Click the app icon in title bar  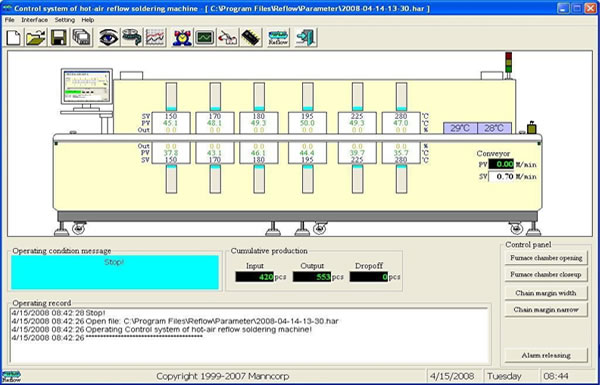[7, 8]
